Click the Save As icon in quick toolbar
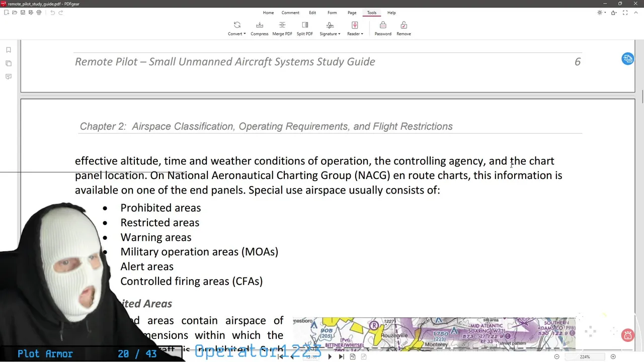Image resolution: width=644 pixels, height=362 pixels. pos(31,13)
